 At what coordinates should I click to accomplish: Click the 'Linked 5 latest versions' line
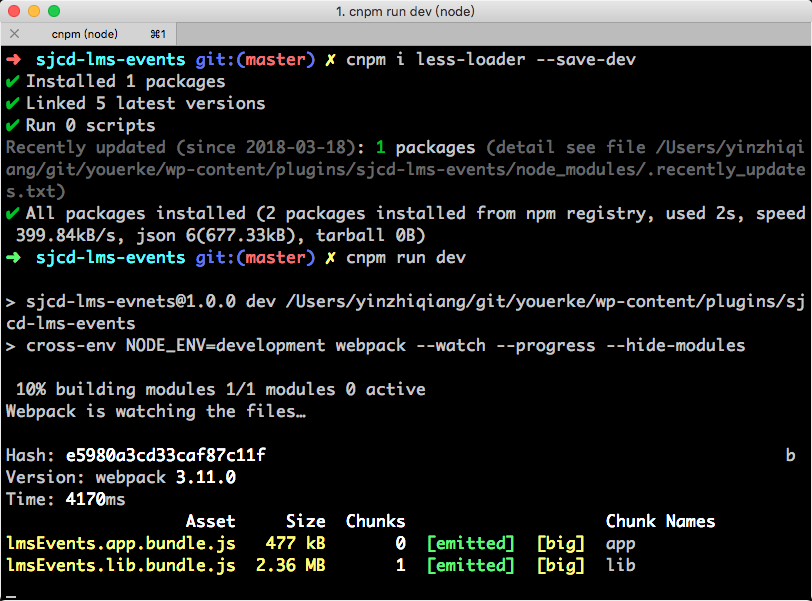pyautogui.click(x=146, y=104)
